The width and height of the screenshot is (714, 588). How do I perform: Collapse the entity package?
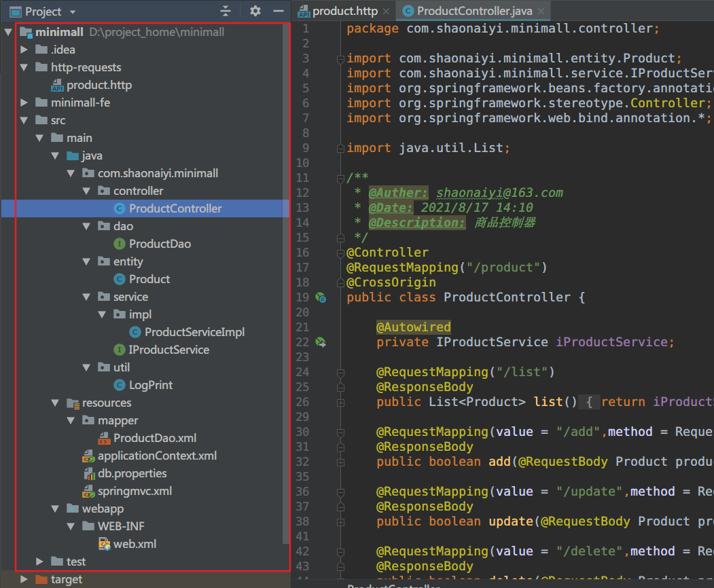tap(86, 261)
